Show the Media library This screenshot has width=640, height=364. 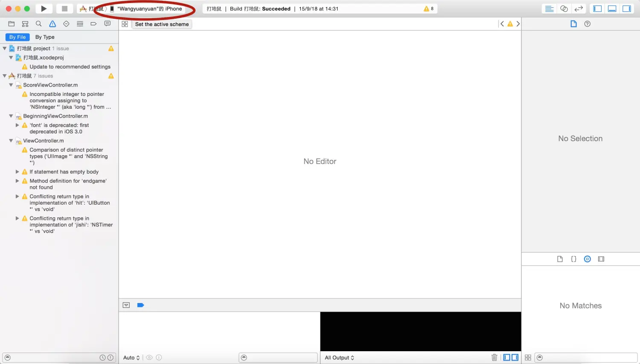point(601,259)
